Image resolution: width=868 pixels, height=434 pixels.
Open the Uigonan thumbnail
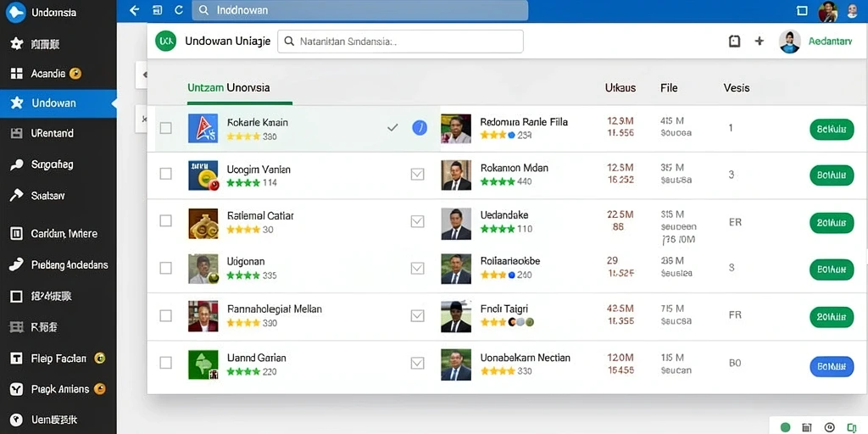(x=203, y=269)
